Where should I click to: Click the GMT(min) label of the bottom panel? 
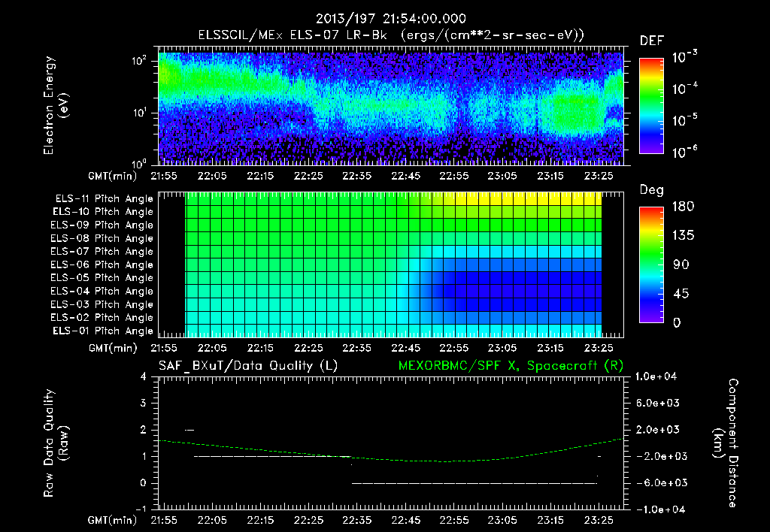tap(113, 520)
